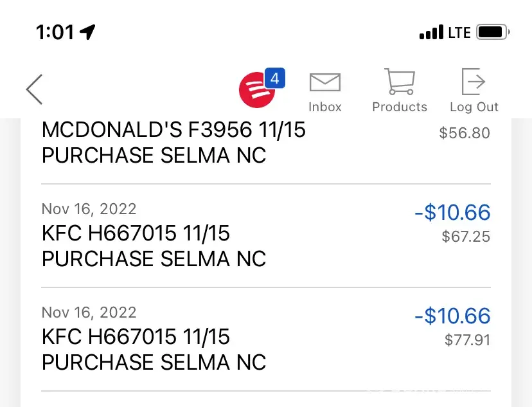The height and width of the screenshot is (407, 532).
Task: Tap the -$10.66 amount above $67.25
Action: (452, 212)
